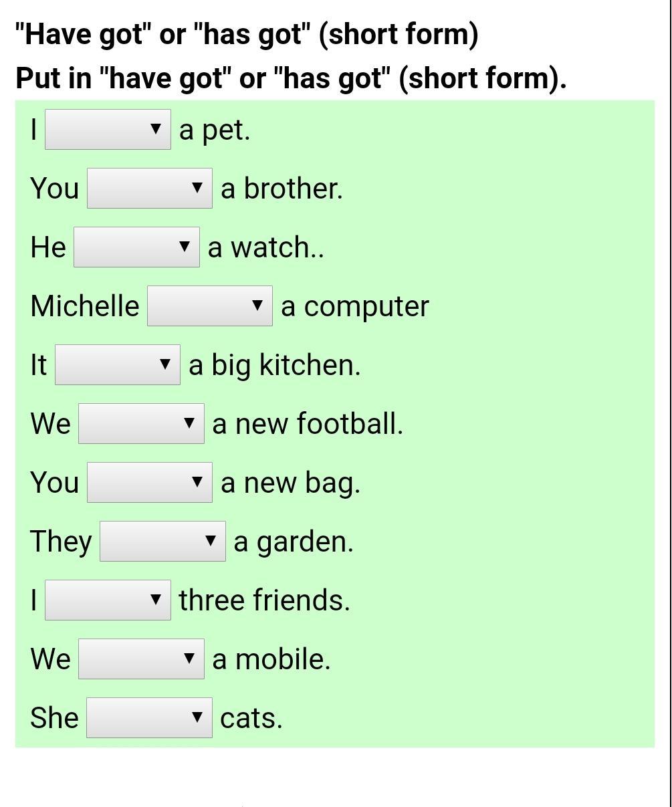The height and width of the screenshot is (807, 672).
Task: Click the arrow in 'a garden' dropdown
Action: [211, 541]
